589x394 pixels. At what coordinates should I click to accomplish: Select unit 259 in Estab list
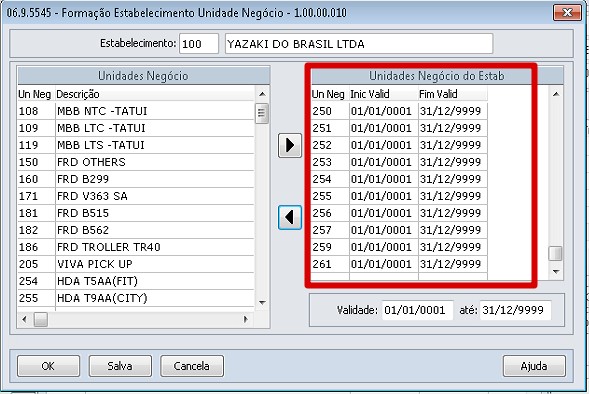399,247
